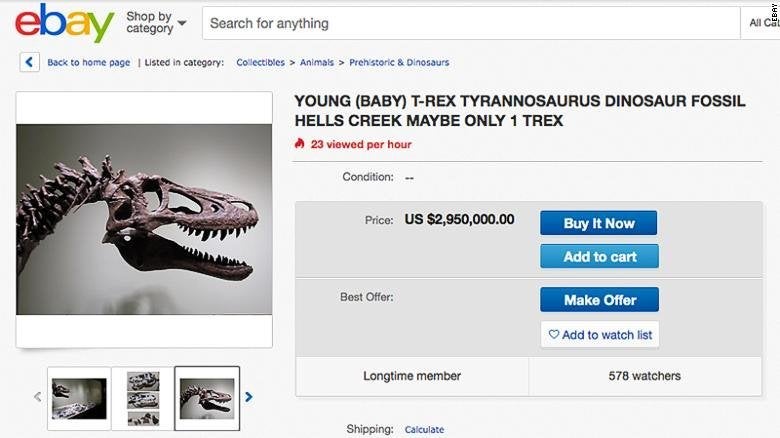Click the Calculate shipping link

tap(424, 430)
